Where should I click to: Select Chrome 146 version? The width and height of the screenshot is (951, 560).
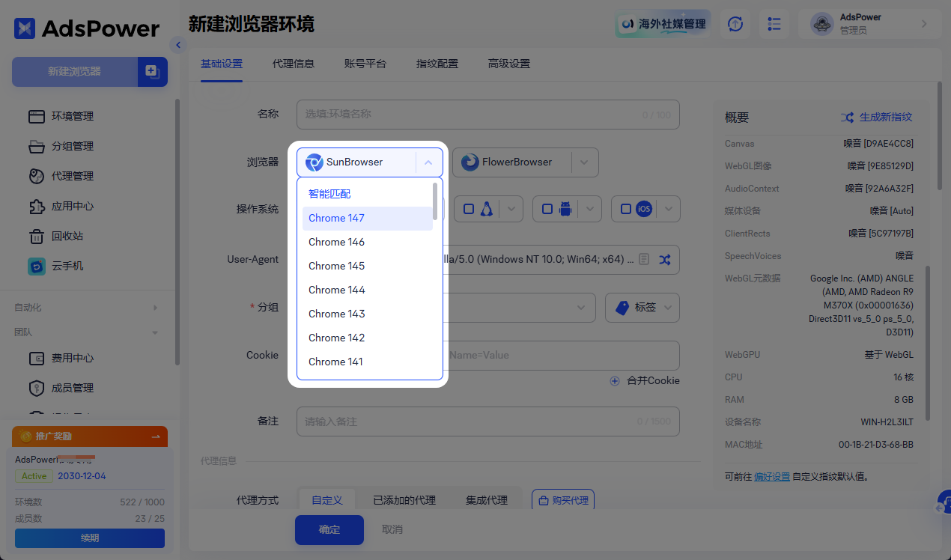[x=367, y=242]
